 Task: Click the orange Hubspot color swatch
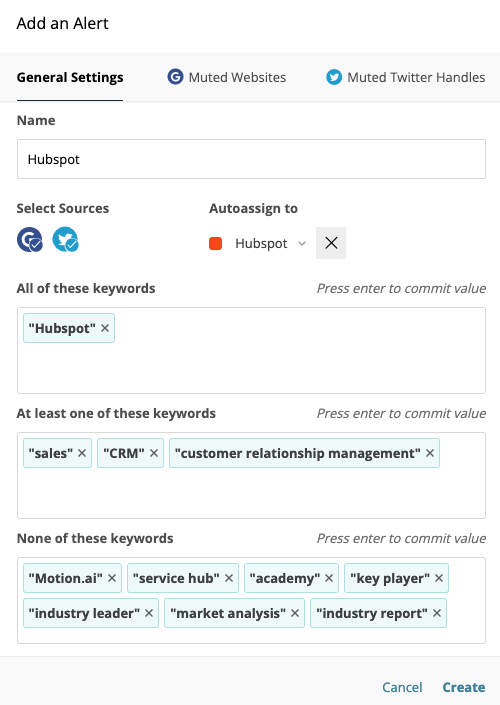tap(215, 243)
